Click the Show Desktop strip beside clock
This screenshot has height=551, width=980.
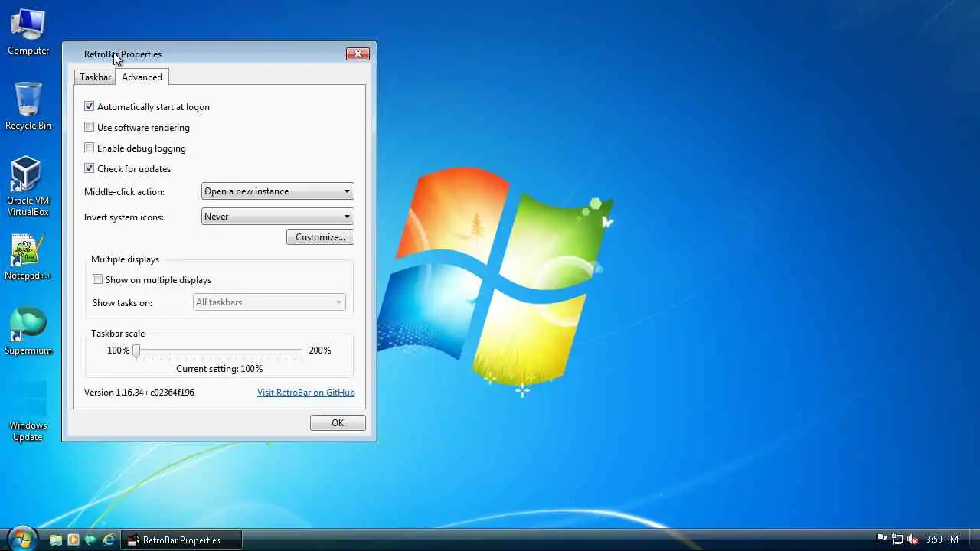[x=974, y=540]
